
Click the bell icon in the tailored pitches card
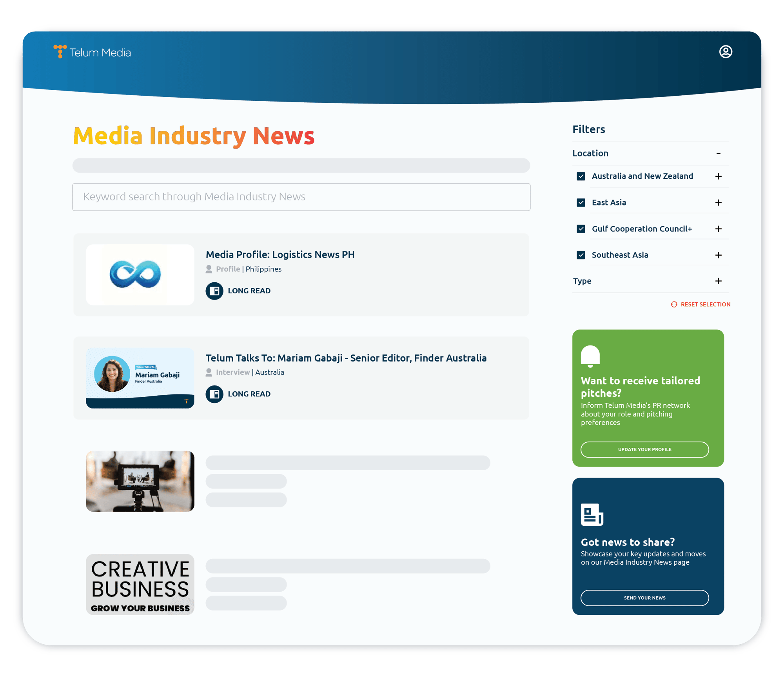(590, 356)
